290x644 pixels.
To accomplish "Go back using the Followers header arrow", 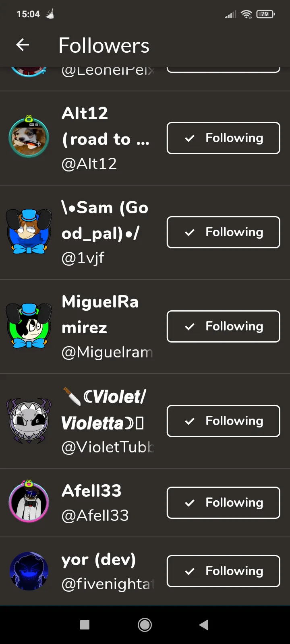I will [23, 45].
